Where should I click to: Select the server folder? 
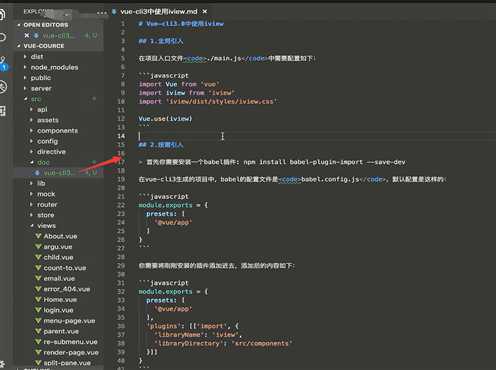point(41,88)
